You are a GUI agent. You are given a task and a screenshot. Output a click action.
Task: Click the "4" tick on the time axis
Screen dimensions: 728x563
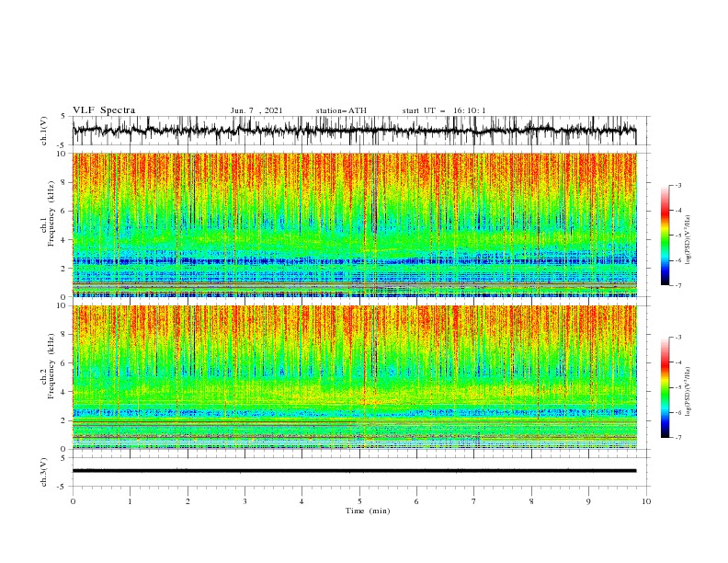[301, 501]
